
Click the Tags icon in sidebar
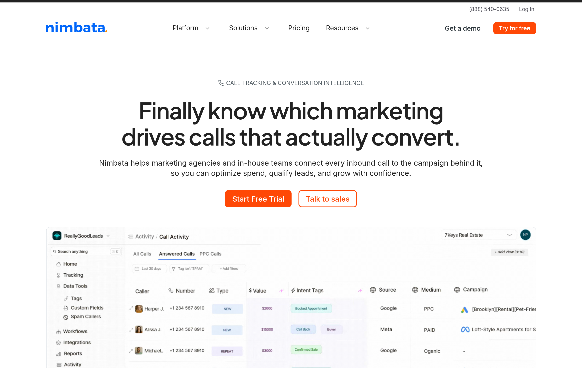(x=66, y=298)
